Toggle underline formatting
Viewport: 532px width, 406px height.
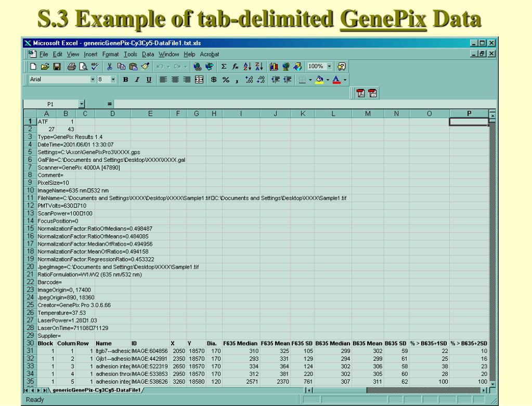pos(149,80)
